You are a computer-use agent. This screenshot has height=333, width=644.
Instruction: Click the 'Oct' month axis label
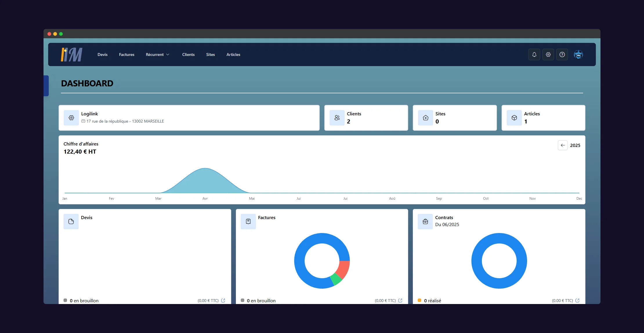pos(486,198)
